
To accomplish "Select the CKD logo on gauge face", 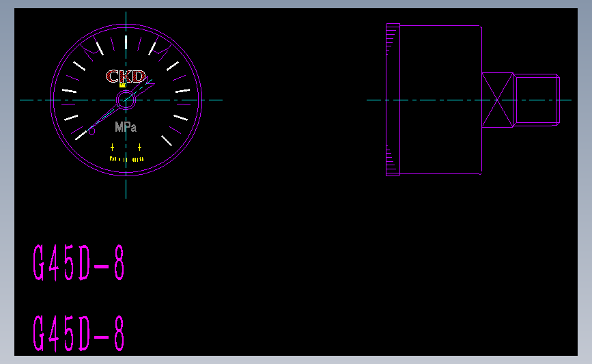I will click(x=126, y=76).
